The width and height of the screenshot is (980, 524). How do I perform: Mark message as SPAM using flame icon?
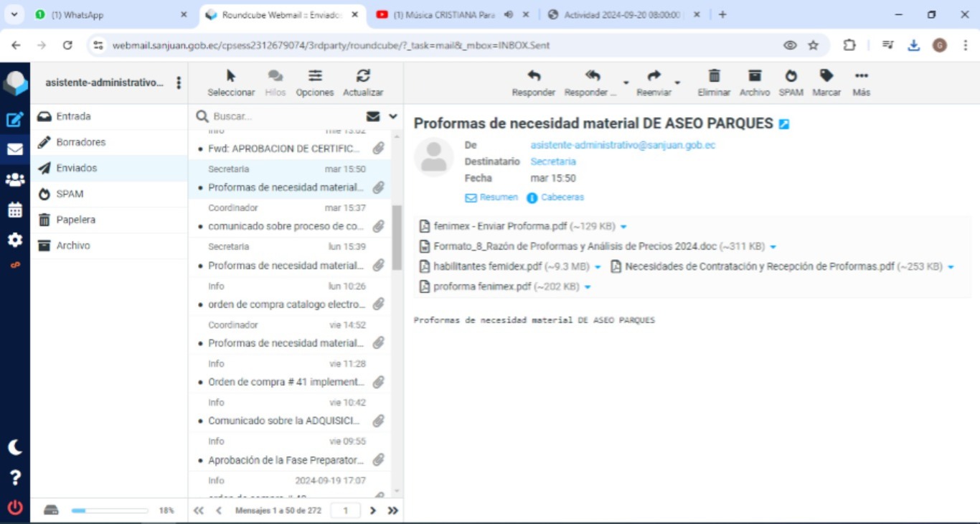tap(791, 76)
